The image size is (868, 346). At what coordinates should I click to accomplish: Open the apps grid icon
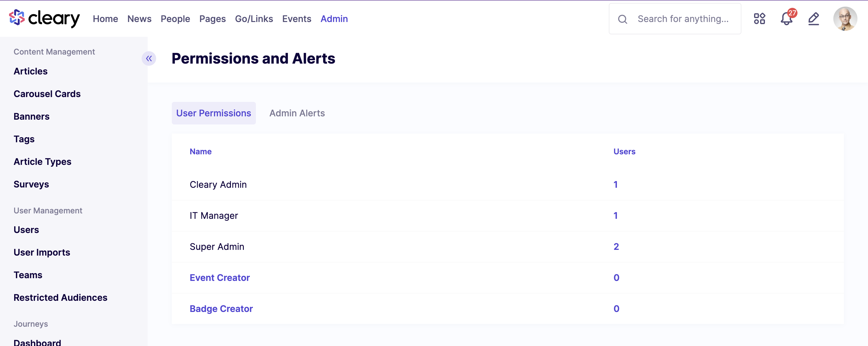coord(759,19)
